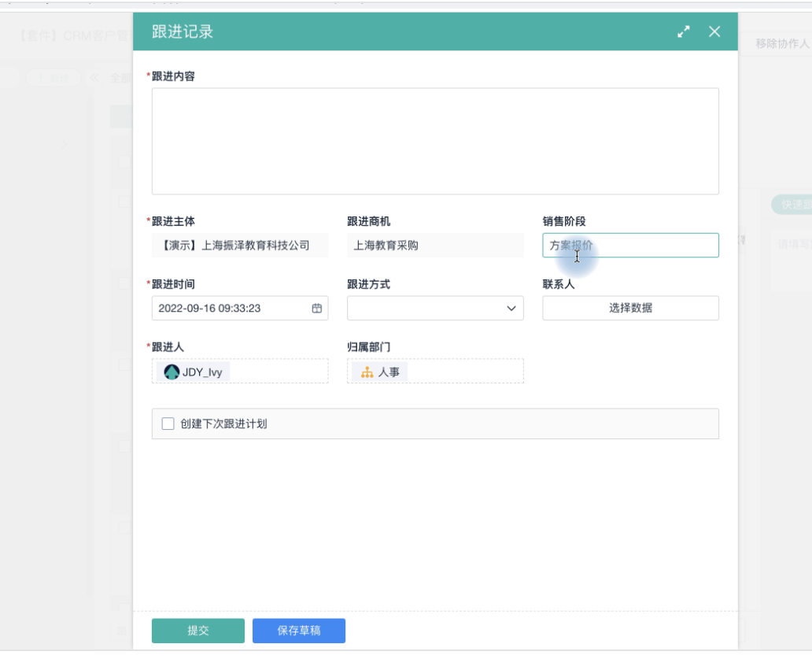Click 选择数据 to pick a contact
The width and height of the screenshot is (812, 666).
pos(630,309)
